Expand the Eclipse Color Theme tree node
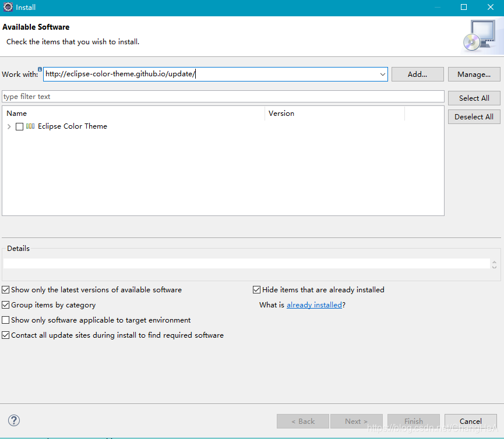504x439 pixels. 9,126
